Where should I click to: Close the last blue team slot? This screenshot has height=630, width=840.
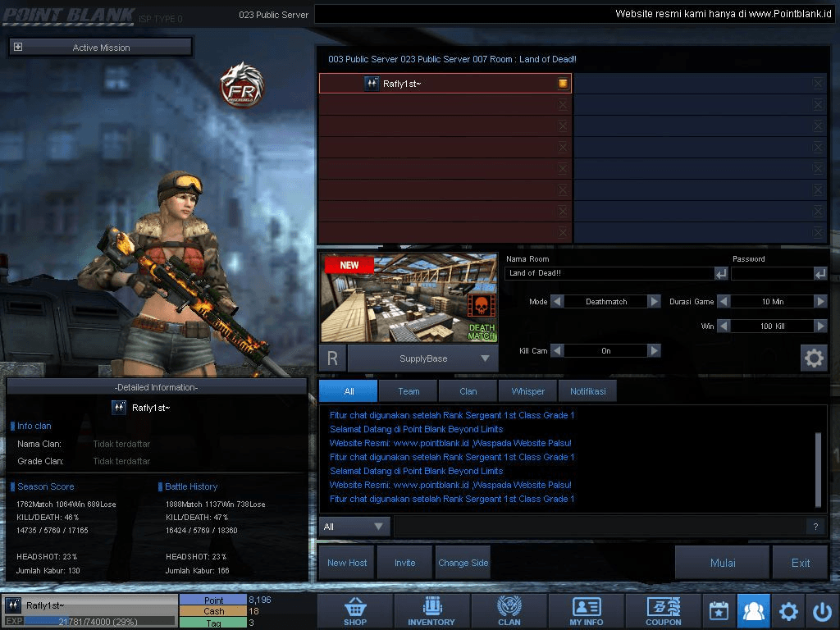tap(818, 232)
